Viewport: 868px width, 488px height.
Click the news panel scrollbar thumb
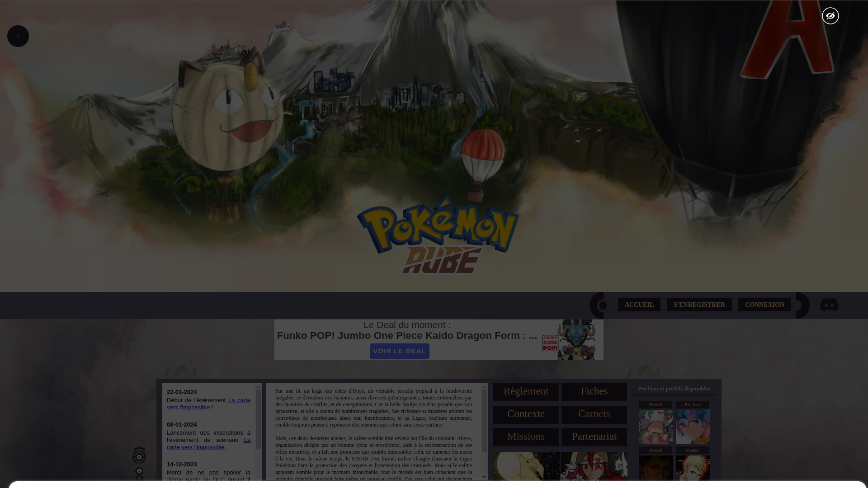point(259,419)
